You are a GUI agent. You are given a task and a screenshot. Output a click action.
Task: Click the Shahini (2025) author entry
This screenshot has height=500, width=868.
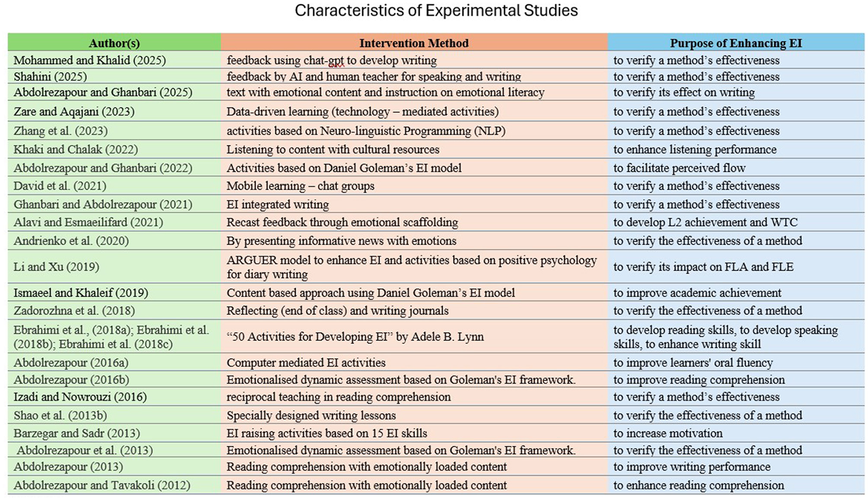point(50,76)
